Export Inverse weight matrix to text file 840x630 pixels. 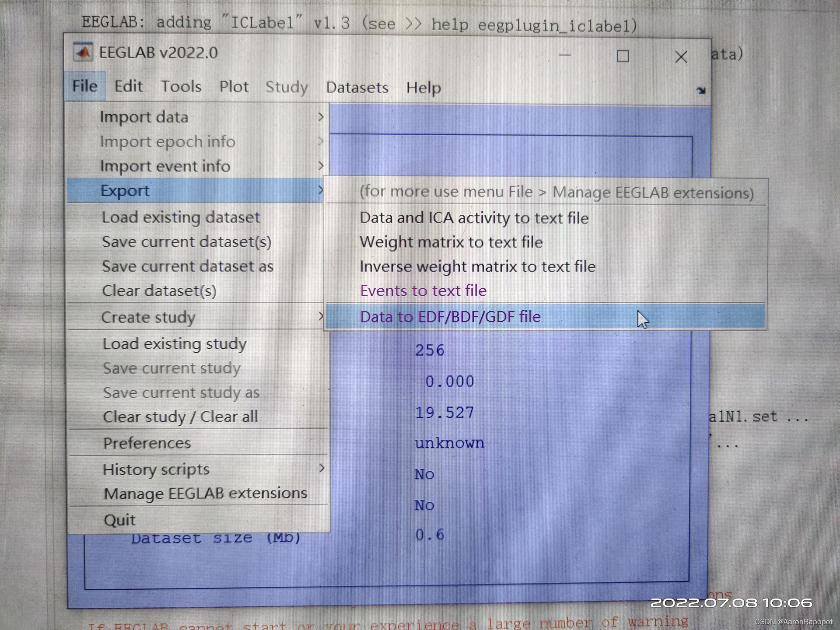tap(546, 266)
